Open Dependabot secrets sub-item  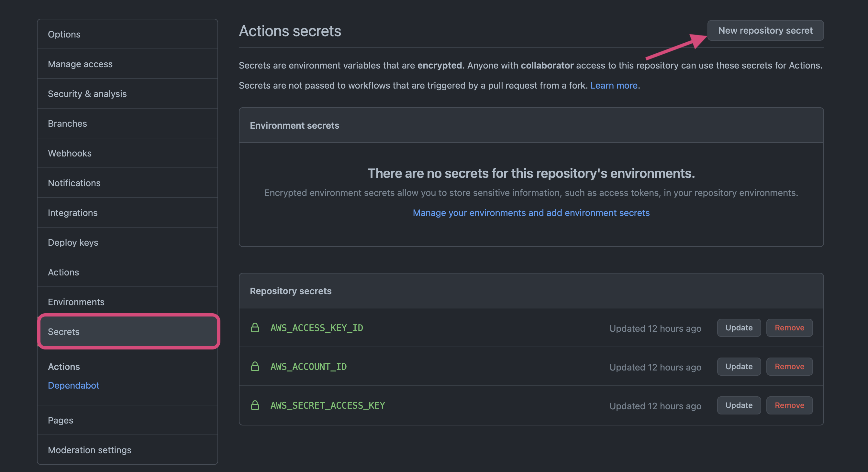pyautogui.click(x=73, y=385)
